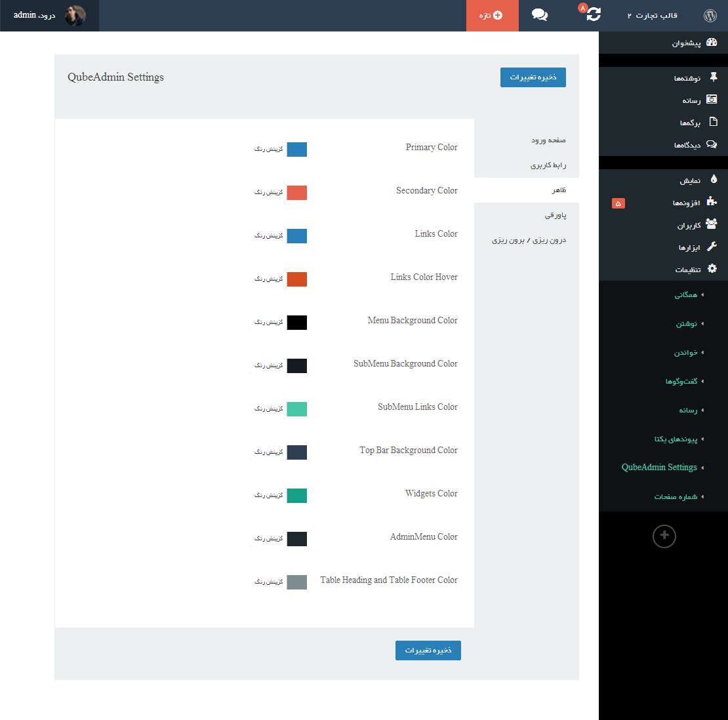Image resolution: width=728 pixels, height=720 pixels.
Task: Click the plugins badge showing ۵
Action: tap(618, 203)
